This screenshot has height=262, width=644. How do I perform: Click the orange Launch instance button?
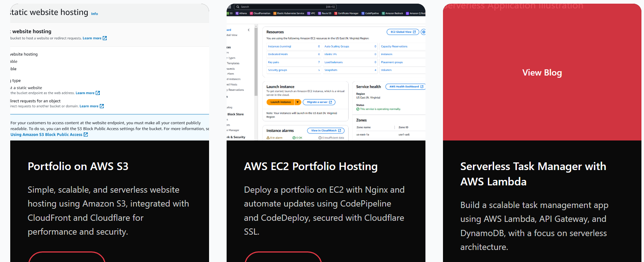pos(281,102)
